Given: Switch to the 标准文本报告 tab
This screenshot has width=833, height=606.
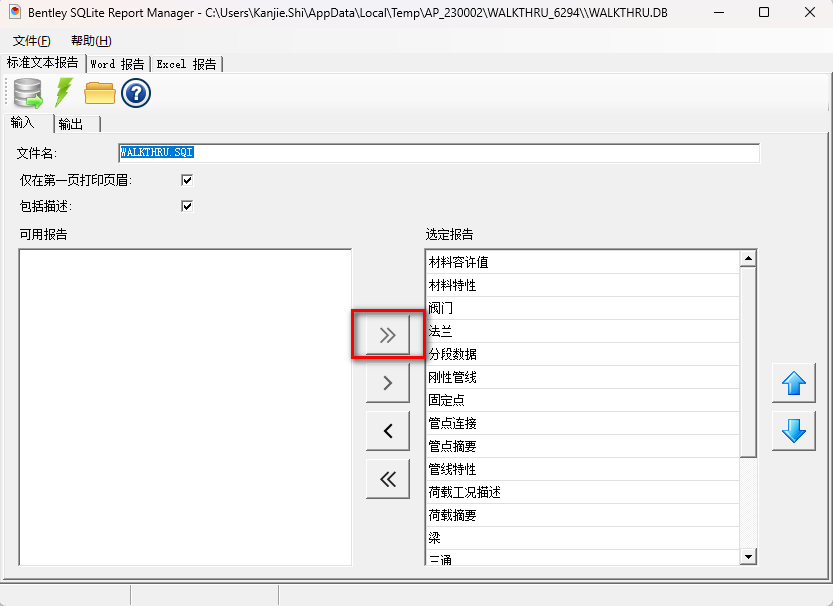Looking at the screenshot, I should coord(42,63).
